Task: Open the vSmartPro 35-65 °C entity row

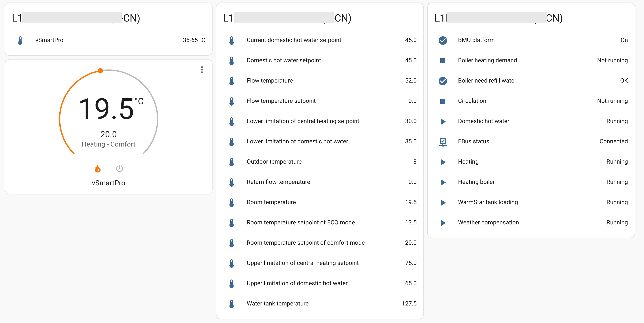Action: click(x=109, y=40)
